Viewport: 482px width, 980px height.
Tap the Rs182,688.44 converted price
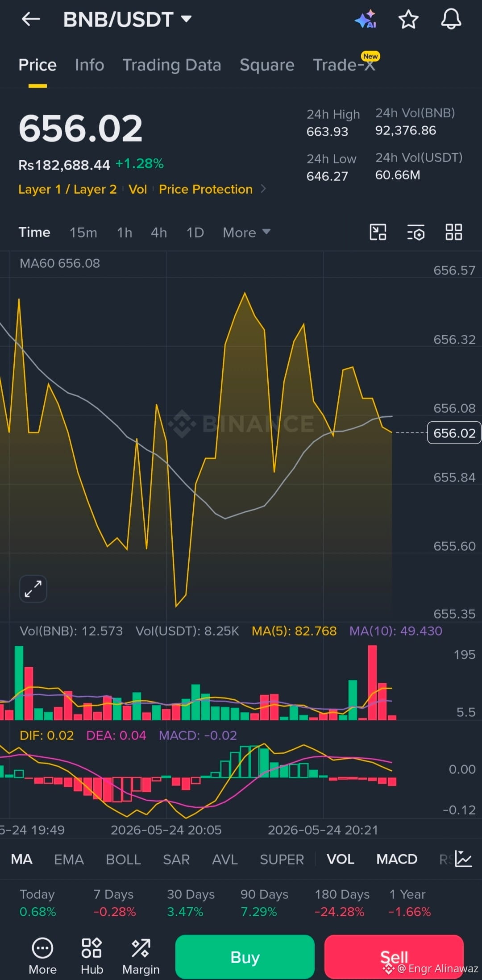64,165
